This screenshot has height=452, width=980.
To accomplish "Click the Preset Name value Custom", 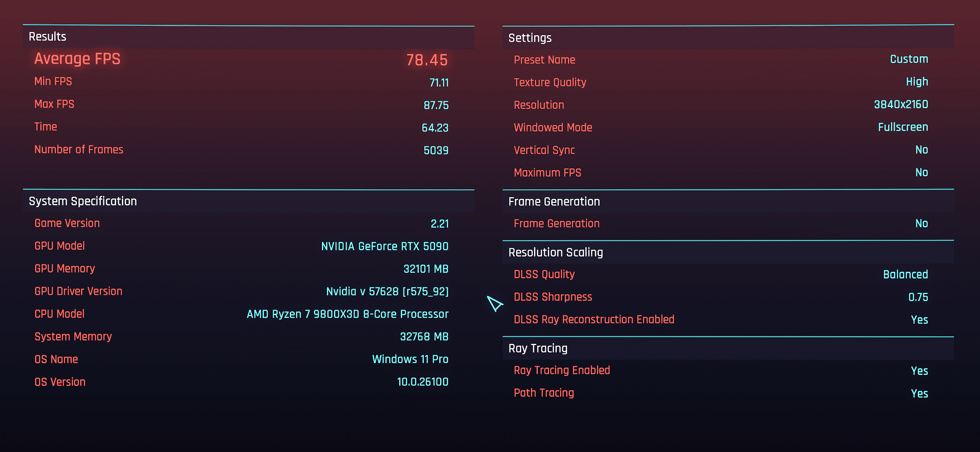I will [x=909, y=59].
